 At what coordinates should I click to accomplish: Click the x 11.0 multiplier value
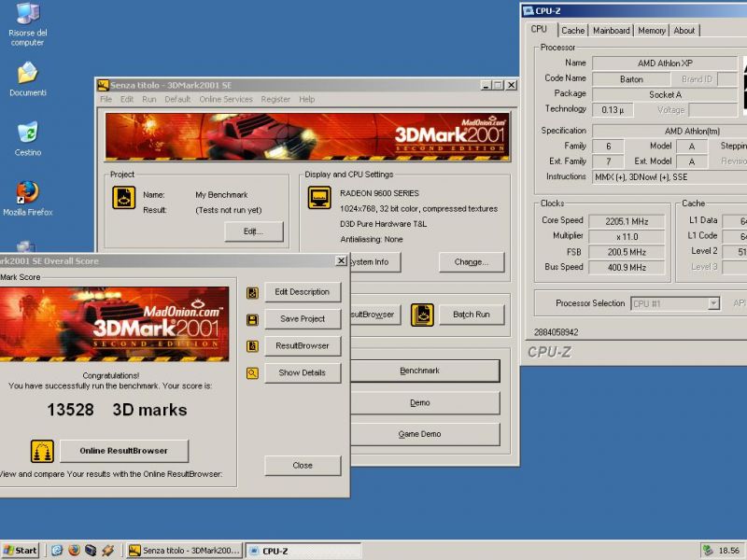tap(627, 237)
